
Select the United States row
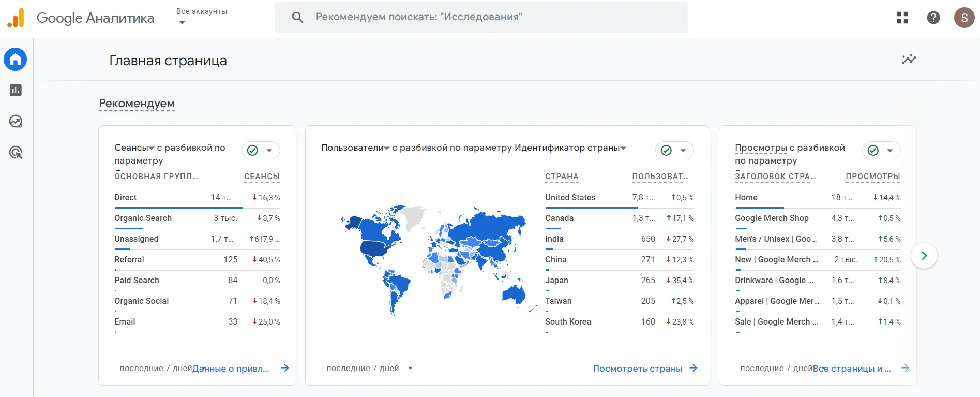pyautogui.click(x=620, y=198)
